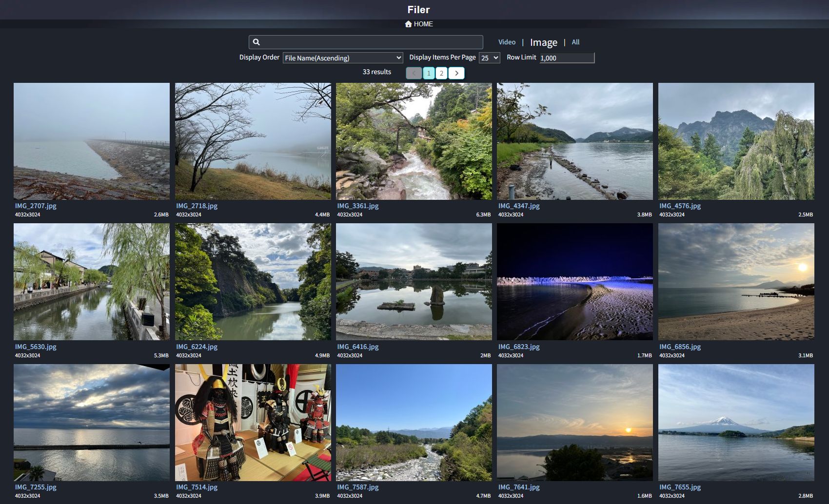The width and height of the screenshot is (829, 504).
Task: Open the Display Order dropdown
Action: (343, 58)
